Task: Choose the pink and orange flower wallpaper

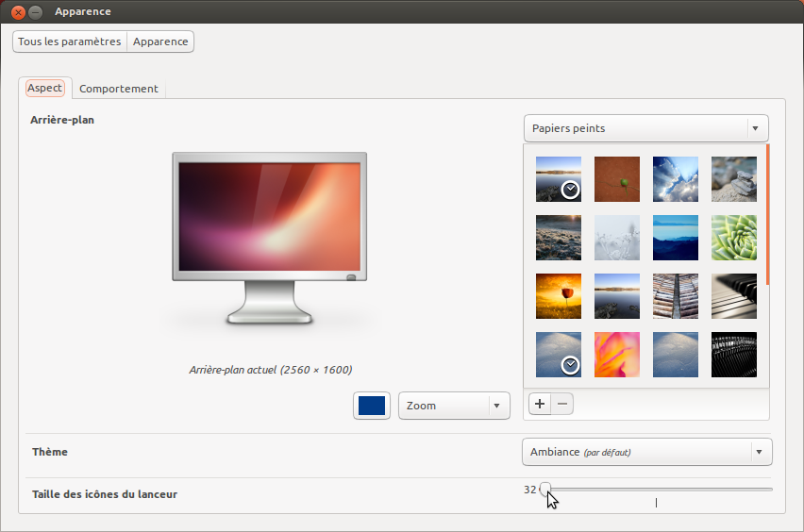Action: tap(617, 355)
